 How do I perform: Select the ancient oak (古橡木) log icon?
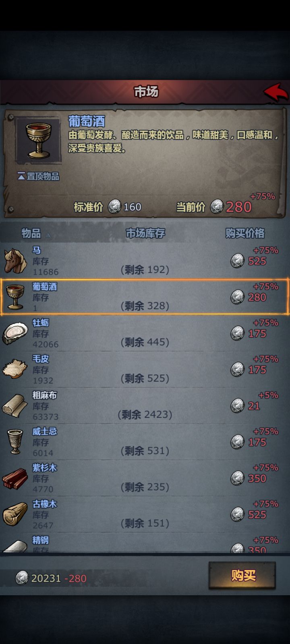[x=15, y=514]
